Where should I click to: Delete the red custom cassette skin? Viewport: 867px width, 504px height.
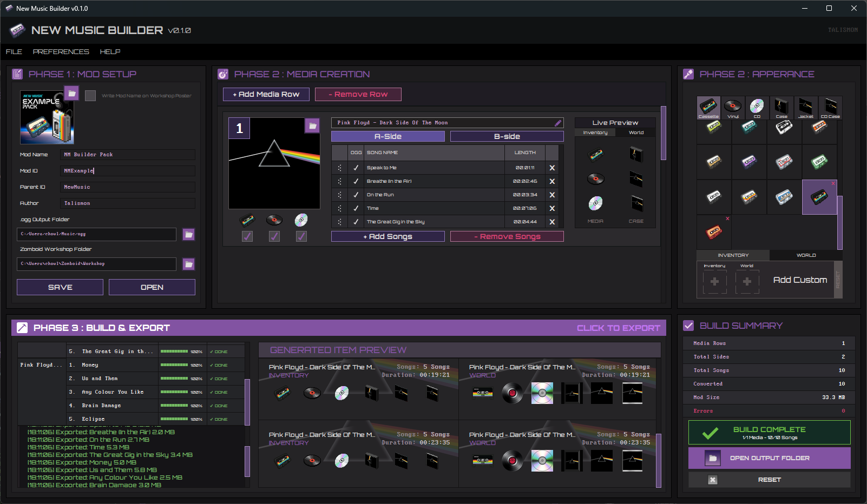(727, 218)
